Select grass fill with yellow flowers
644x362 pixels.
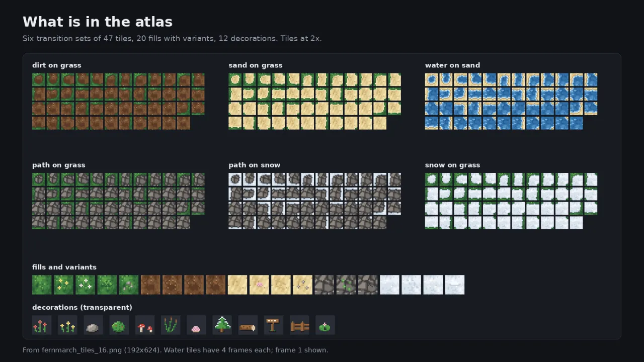63,285
